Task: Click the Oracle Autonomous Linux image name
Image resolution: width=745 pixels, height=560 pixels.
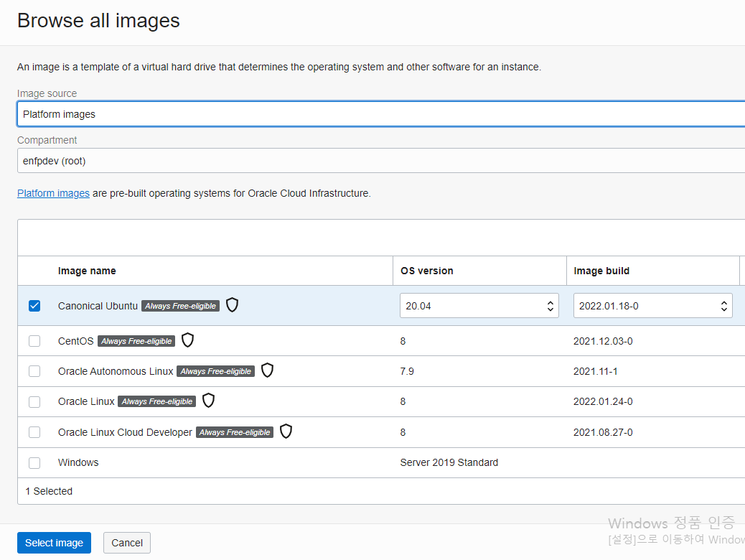Action: pyautogui.click(x=116, y=372)
